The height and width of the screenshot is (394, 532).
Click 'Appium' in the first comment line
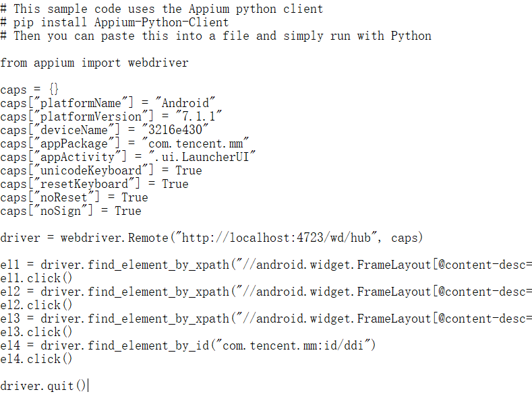208,9
